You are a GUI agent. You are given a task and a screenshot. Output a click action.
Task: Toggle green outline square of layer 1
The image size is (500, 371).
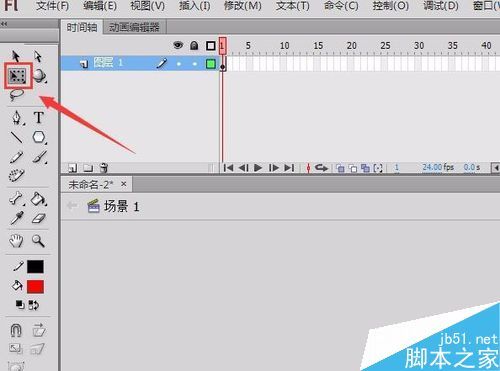click(x=211, y=64)
